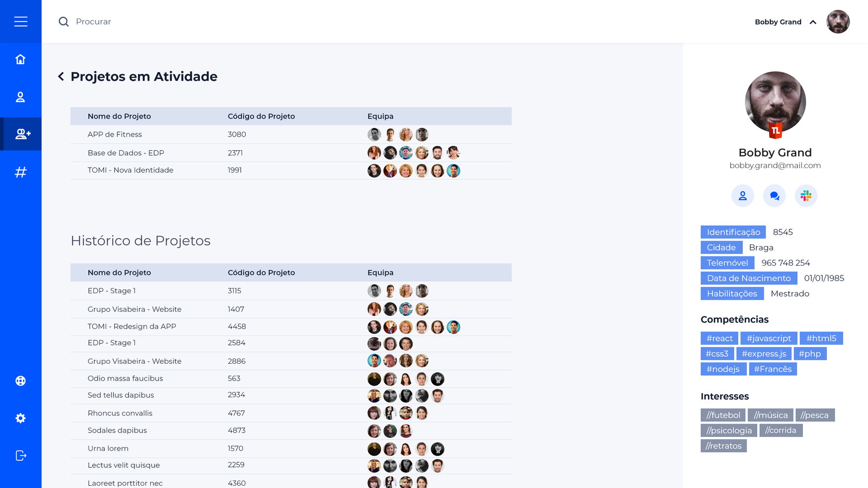Expand the Bobby Grand account dropdown
Screen dimensions: 868x488
[813, 22]
